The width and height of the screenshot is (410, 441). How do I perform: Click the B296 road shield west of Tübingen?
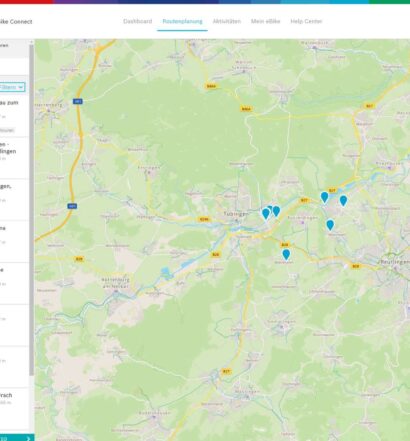[204, 219]
